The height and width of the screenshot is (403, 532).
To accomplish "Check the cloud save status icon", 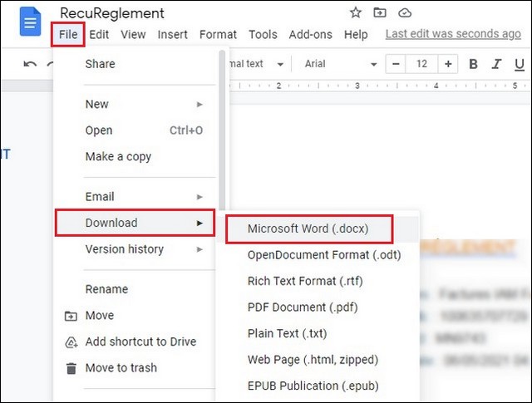I will pos(405,13).
